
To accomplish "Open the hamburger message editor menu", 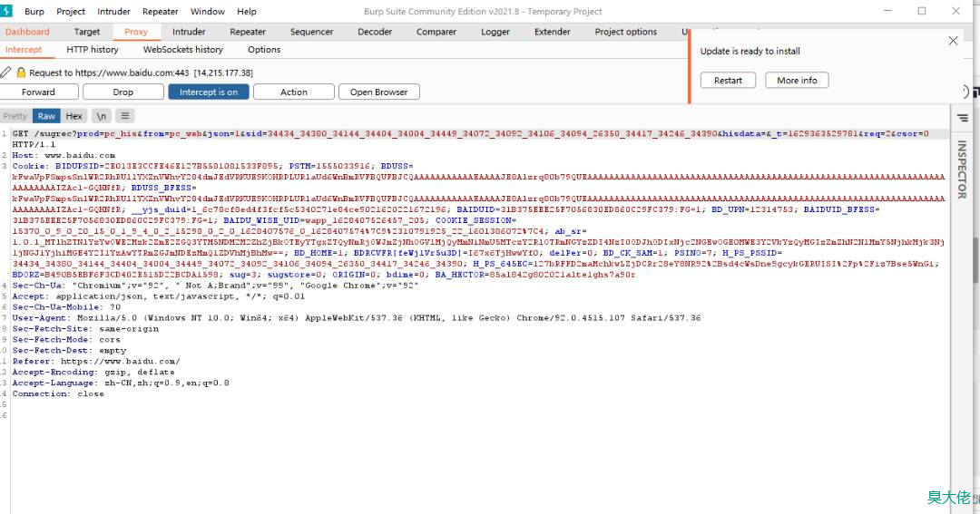I will tap(125, 116).
